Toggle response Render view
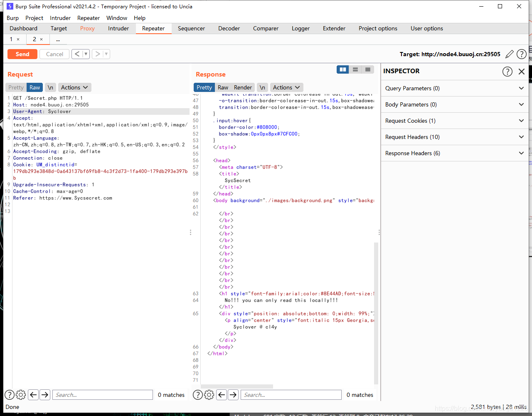 click(x=243, y=87)
